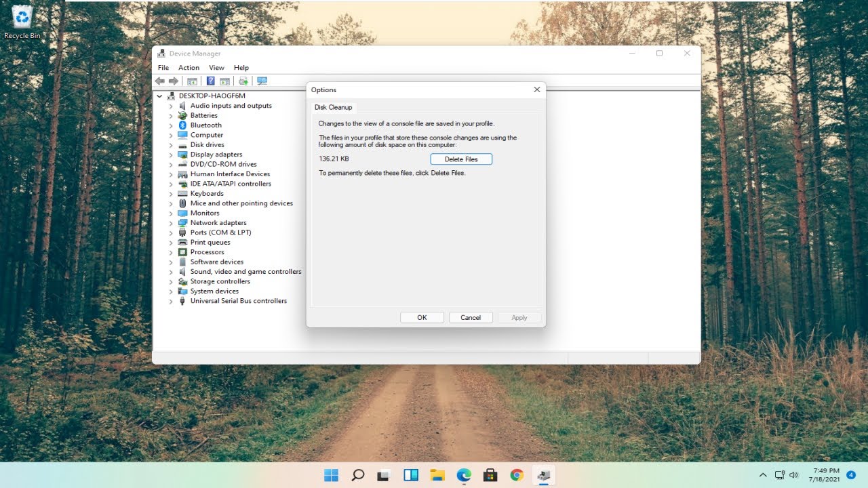Expand the Computer node

click(171, 136)
